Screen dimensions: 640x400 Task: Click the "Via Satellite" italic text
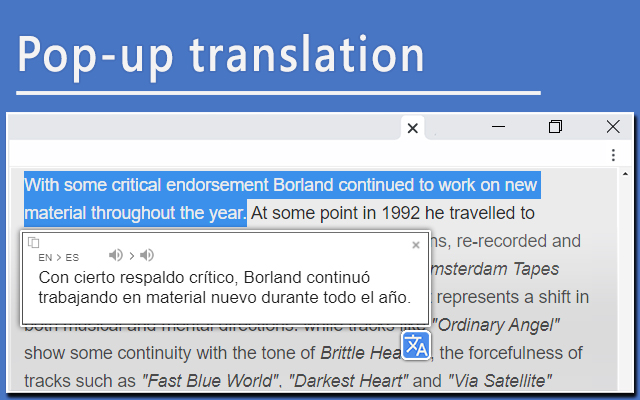tap(500, 381)
